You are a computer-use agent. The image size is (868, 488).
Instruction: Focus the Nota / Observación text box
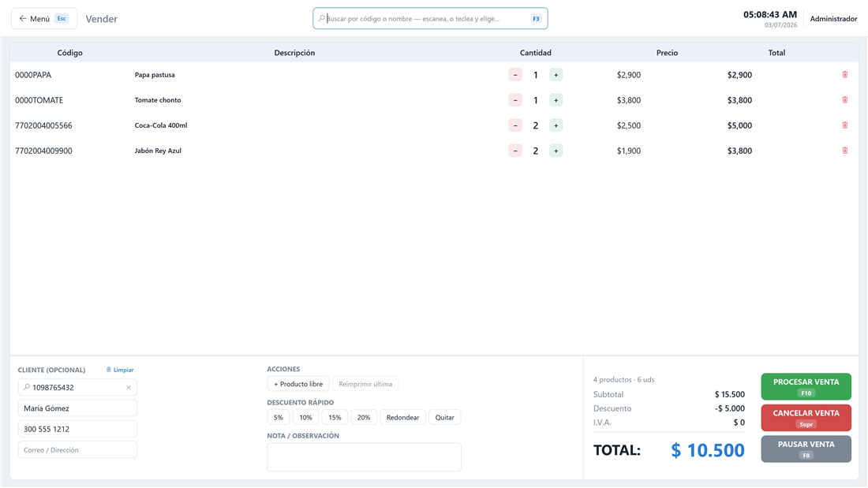364,457
